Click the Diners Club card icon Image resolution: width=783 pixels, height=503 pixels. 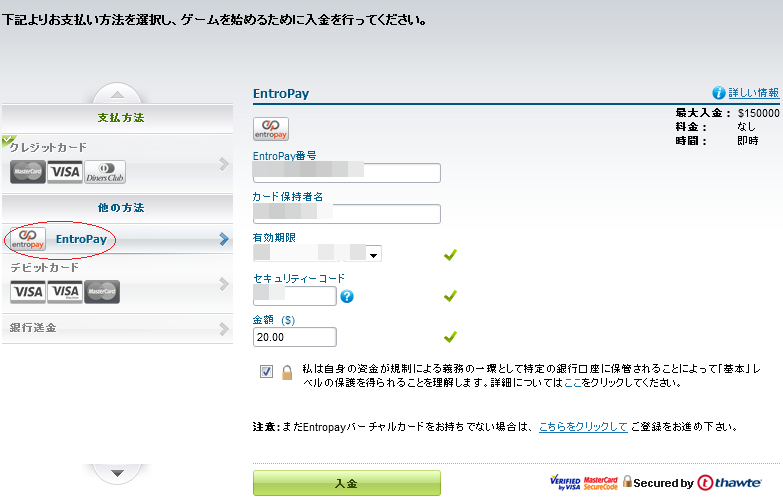tap(105, 172)
